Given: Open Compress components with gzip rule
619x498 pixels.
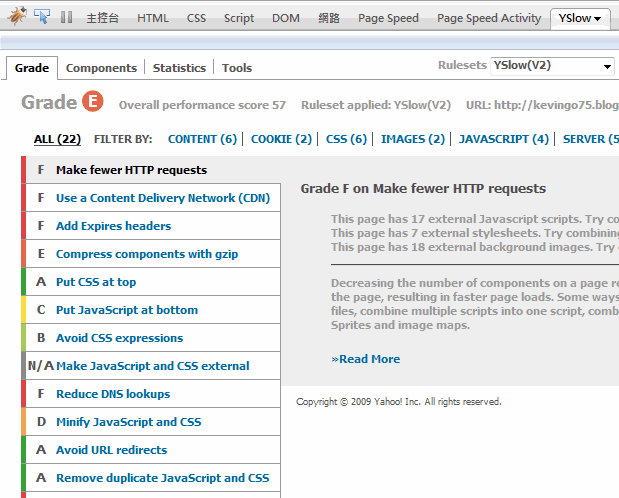Looking at the screenshot, I should [153, 254].
